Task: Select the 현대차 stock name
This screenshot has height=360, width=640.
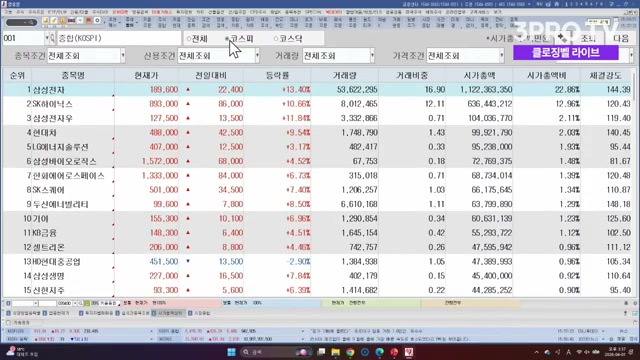Action: (x=44, y=133)
